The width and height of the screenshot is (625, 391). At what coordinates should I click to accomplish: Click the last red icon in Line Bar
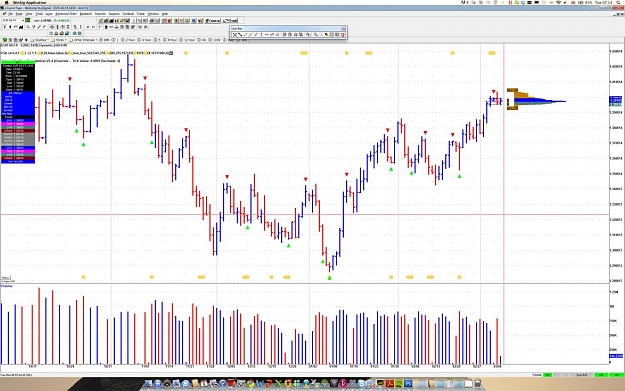343,35
